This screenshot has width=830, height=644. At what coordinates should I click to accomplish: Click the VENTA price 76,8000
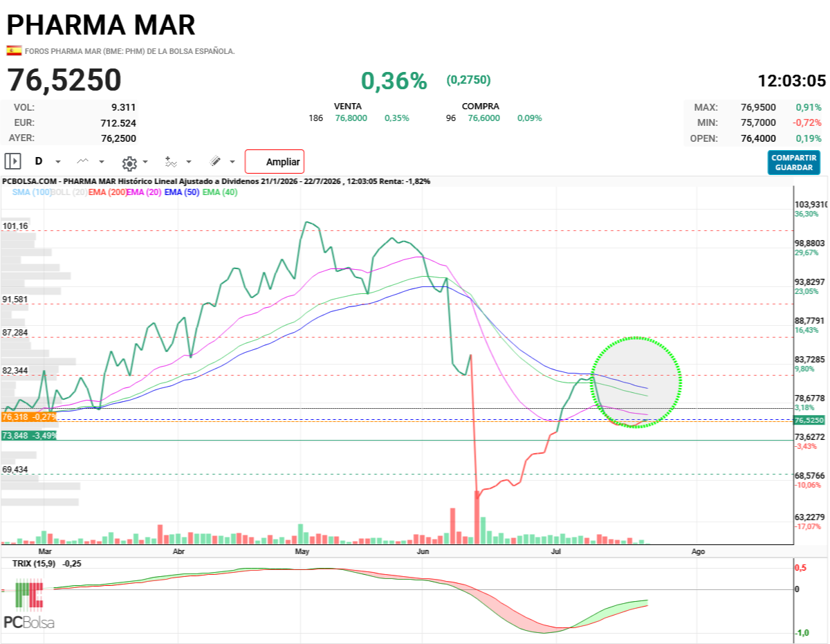point(351,118)
